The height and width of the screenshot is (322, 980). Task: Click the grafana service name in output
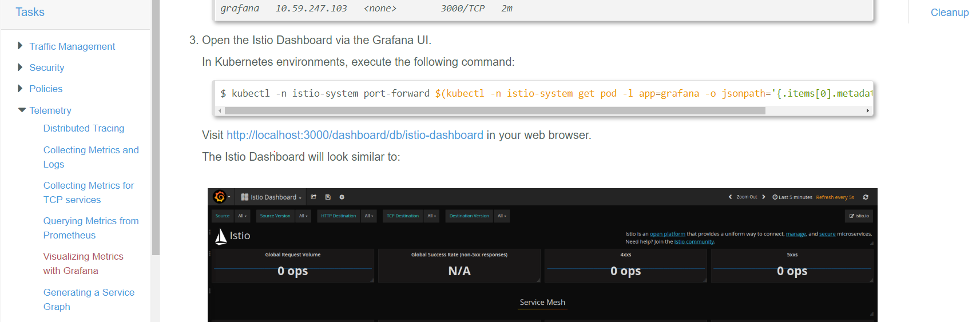click(240, 9)
